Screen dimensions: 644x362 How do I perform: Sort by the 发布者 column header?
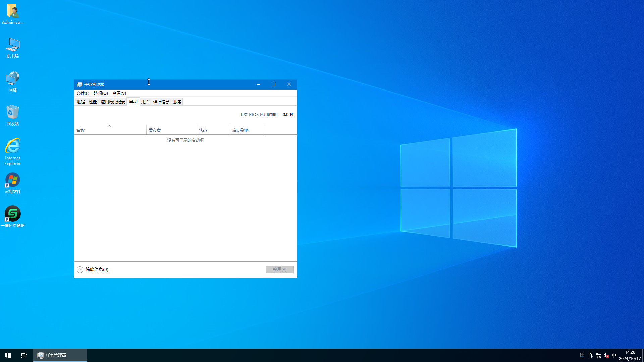[x=171, y=130]
